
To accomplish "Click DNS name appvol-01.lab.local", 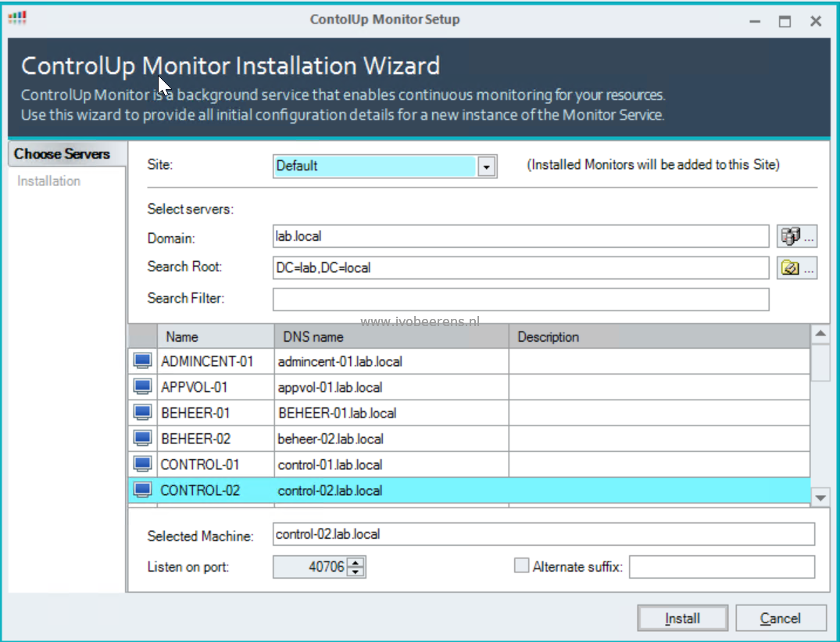I will 330,387.
